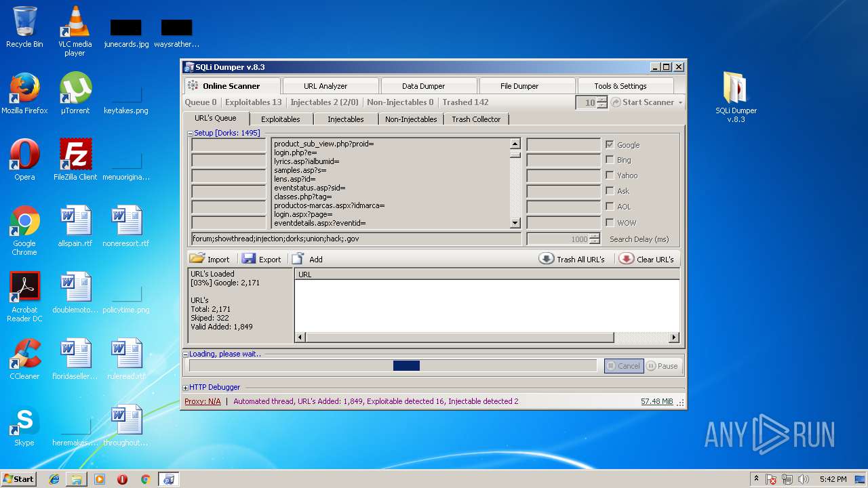868x488 pixels.
Task: Open the Trash Collector sub-tab
Action: (476, 119)
